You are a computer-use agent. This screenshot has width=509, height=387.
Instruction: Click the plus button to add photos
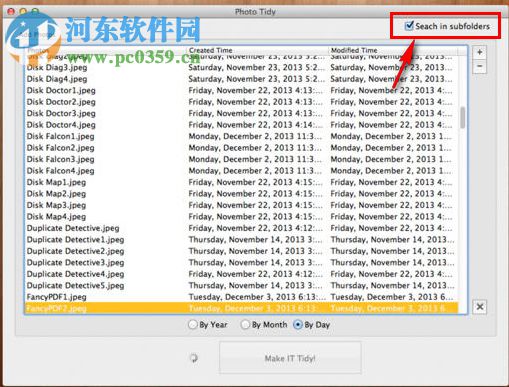pos(479,52)
